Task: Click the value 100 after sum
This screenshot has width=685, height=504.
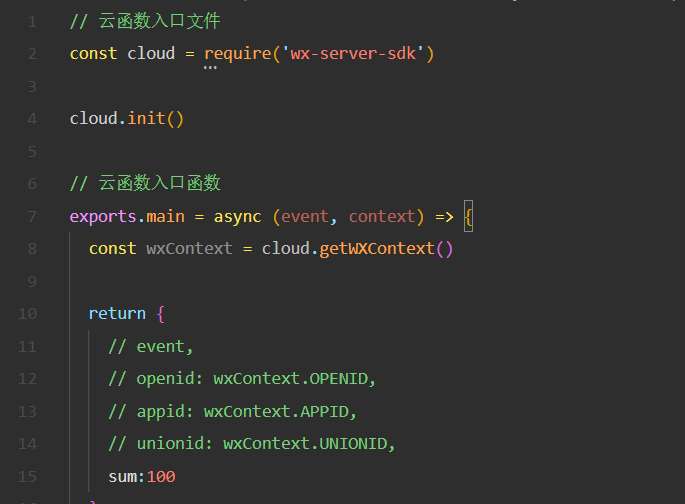Action: tap(161, 476)
